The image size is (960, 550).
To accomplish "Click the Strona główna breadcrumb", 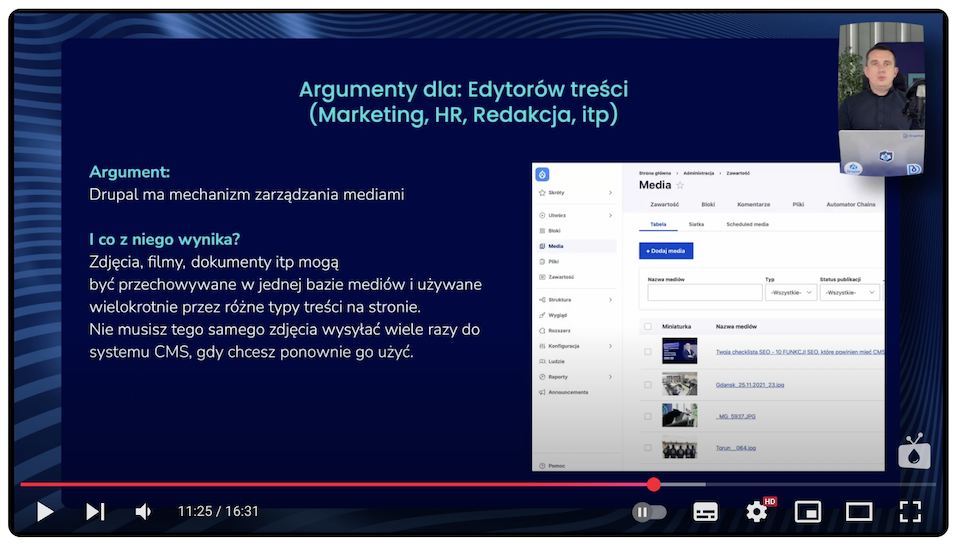I will pos(654,173).
